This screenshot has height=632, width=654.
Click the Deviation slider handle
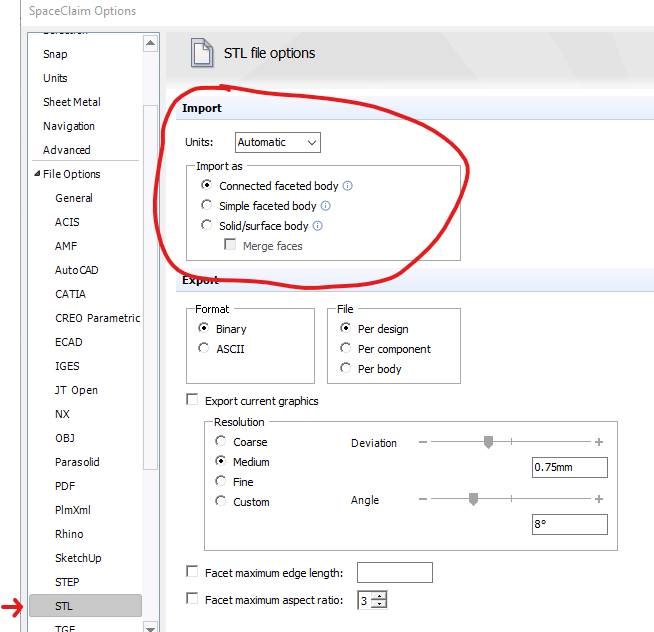click(x=488, y=442)
